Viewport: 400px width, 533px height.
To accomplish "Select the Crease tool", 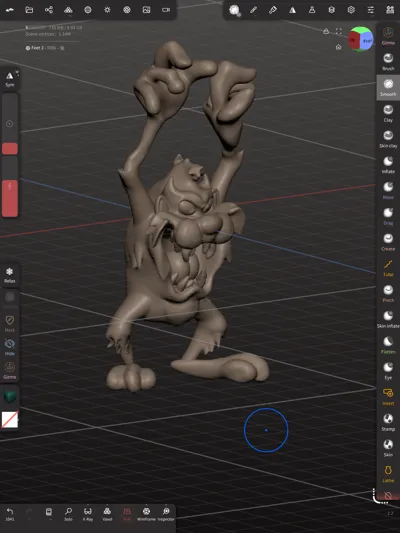I will 388,242.
